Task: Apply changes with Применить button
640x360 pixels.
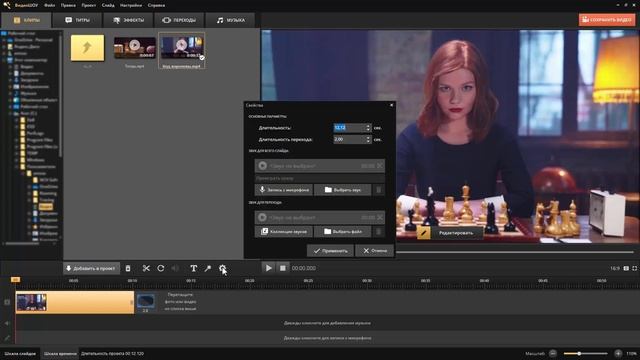Action: [x=330, y=251]
